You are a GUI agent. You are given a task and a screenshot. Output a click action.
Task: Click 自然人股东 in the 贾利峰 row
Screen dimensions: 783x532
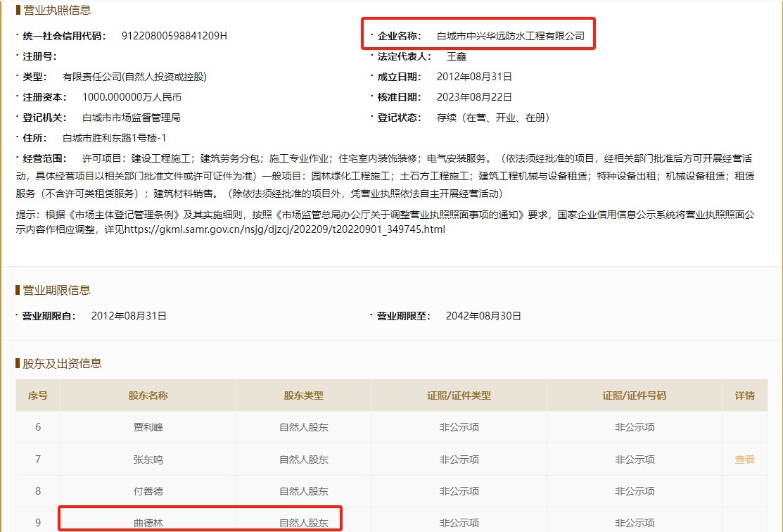coord(304,428)
